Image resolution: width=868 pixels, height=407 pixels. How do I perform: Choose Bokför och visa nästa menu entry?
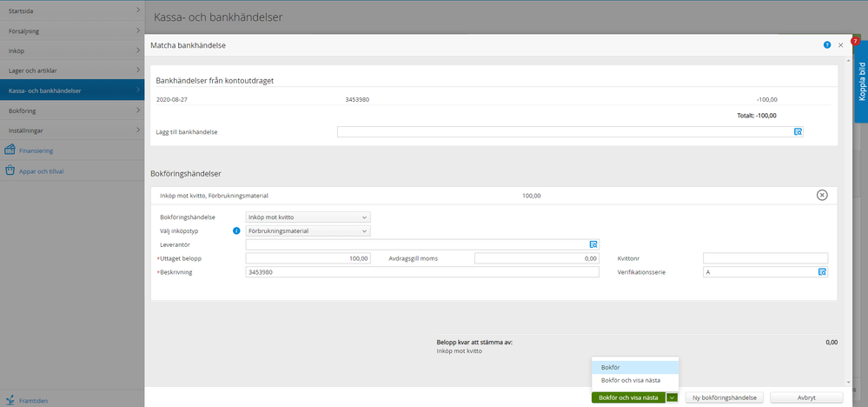pyautogui.click(x=634, y=380)
